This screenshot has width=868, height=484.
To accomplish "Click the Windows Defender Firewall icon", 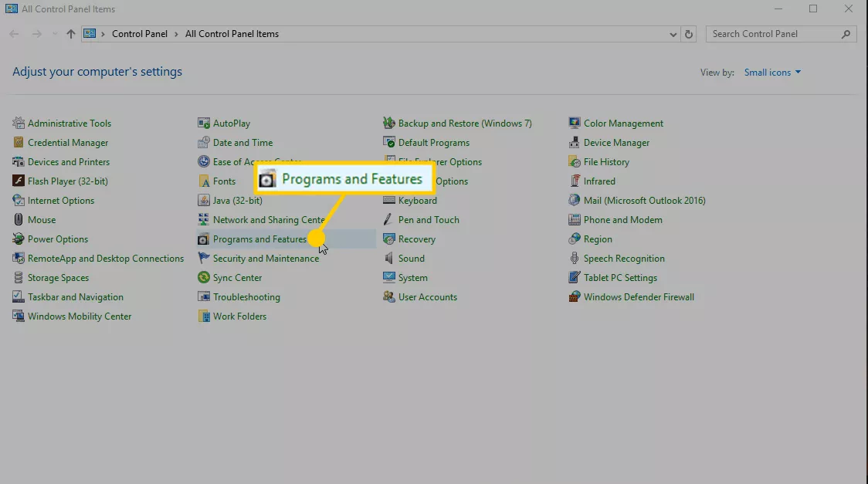I will pyautogui.click(x=575, y=297).
